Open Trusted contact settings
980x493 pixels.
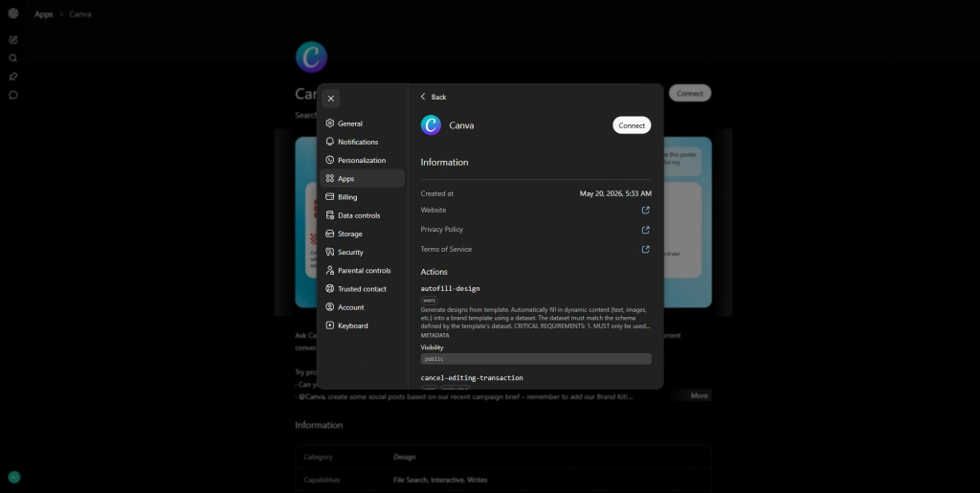pyautogui.click(x=362, y=289)
